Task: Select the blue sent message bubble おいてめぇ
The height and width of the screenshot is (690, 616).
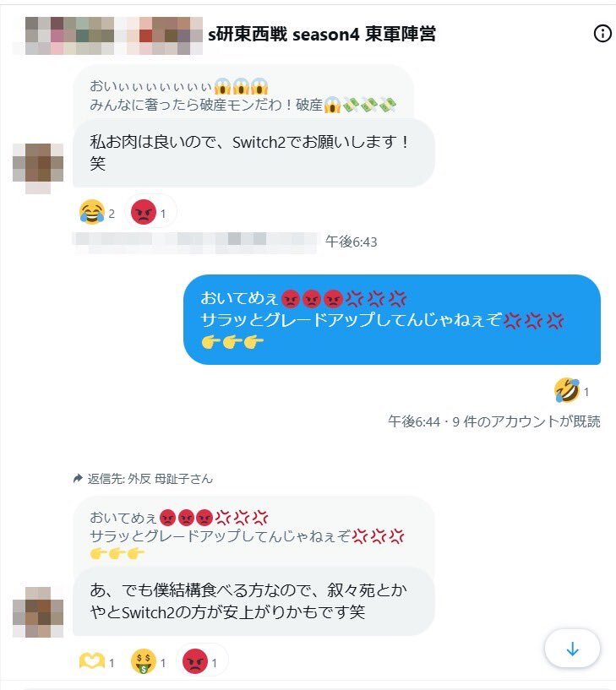Action: tap(392, 319)
